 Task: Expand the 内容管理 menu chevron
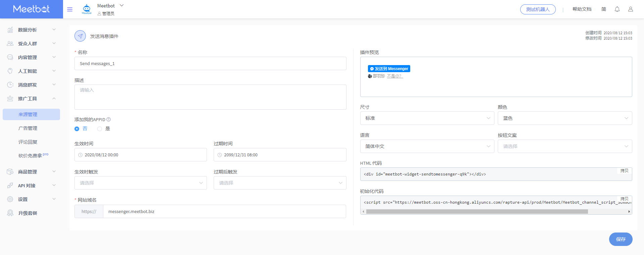click(54, 57)
